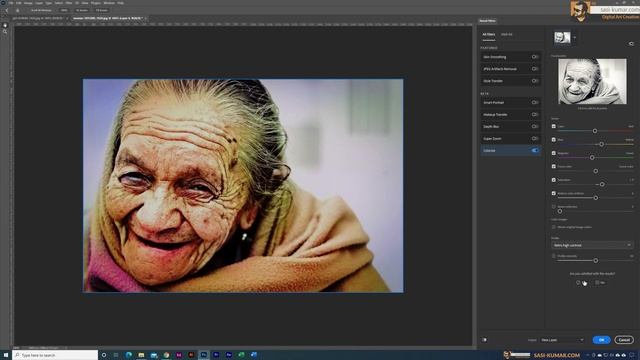The width and height of the screenshot is (640, 360).
Task: Open the Filter menu
Action: click(x=69, y=3)
